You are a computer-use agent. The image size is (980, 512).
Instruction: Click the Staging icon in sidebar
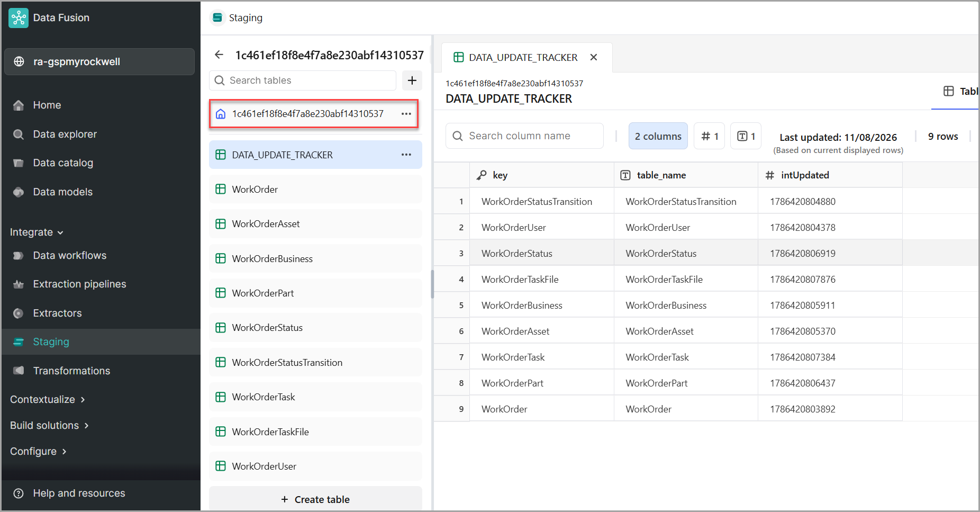19,342
